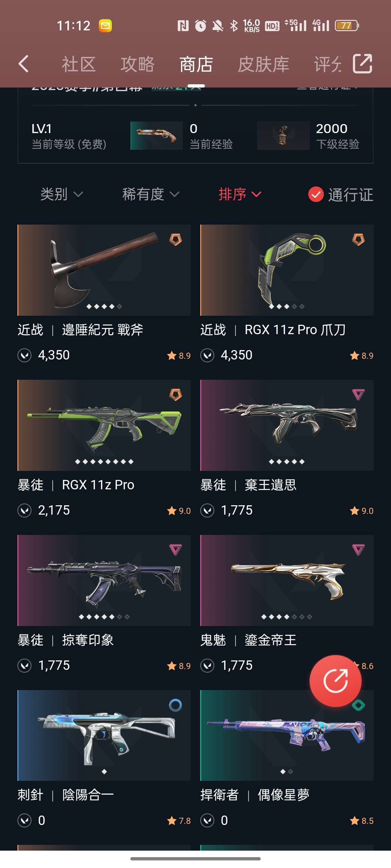Tap the blue circle rarity badge on 陰陽合一
The width and height of the screenshot is (391, 868).
176,705
